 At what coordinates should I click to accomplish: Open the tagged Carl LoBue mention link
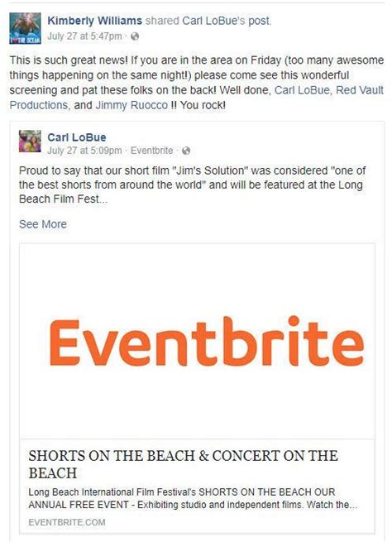(302, 90)
